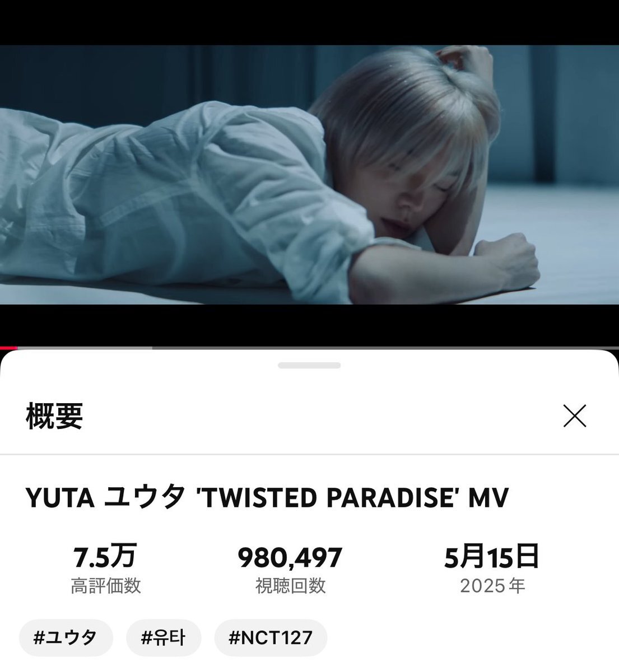Open the #ユウタ hashtag chip

(66, 637)
